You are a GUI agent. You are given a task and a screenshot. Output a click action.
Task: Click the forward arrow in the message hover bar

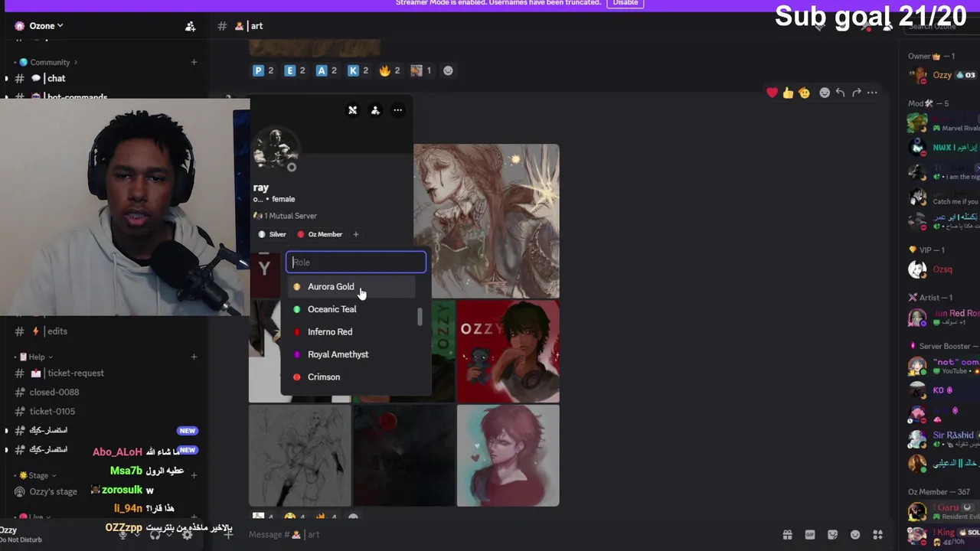pyautogui.click(x=856, y=93)
